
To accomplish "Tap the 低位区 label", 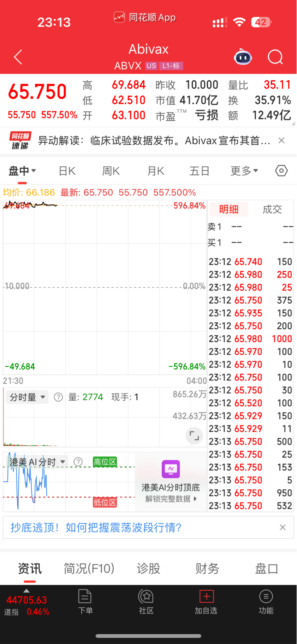I will pos(105,502).
